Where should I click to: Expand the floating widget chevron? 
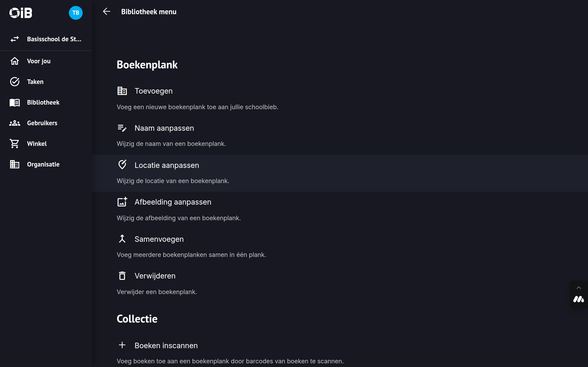pos(579,288)
